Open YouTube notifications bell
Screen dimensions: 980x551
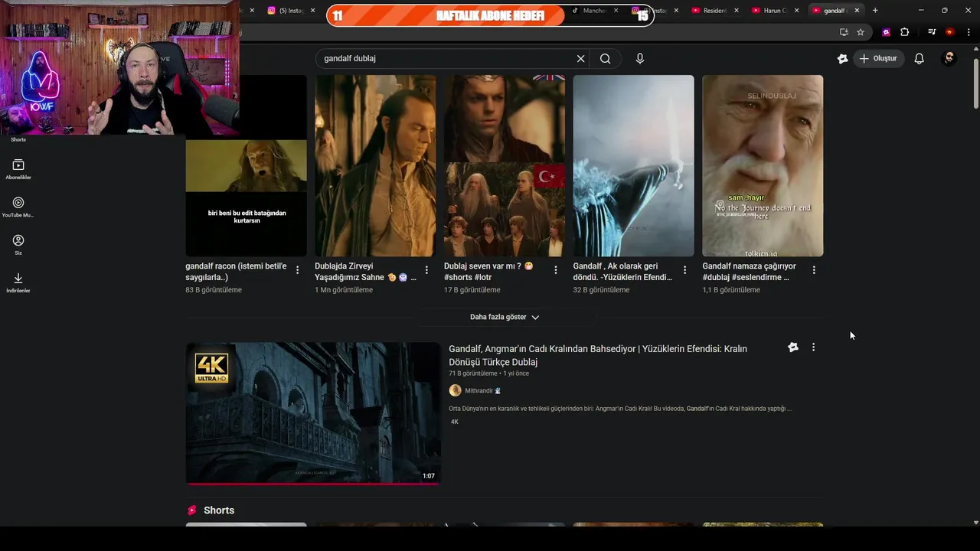click(919, 58)
